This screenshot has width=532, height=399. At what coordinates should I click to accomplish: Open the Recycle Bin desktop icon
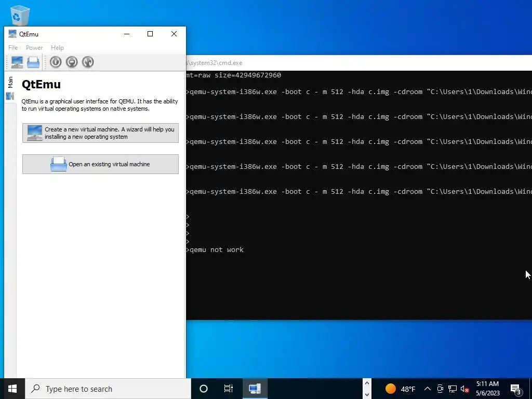pos(20,15)
